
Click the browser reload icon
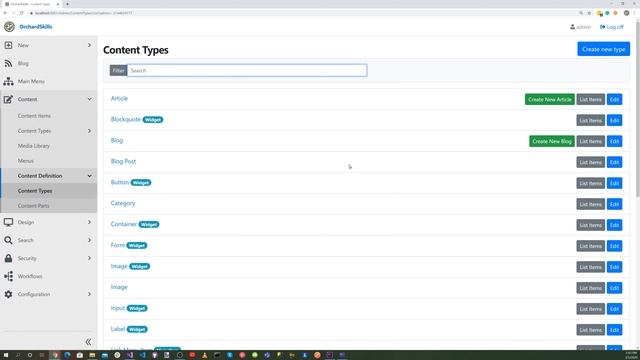point(22,13)
